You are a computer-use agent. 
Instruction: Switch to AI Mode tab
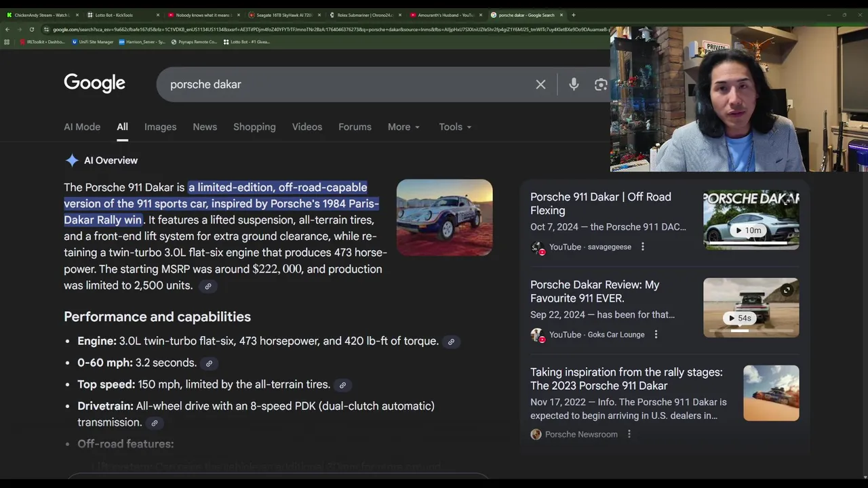(82, 127)
